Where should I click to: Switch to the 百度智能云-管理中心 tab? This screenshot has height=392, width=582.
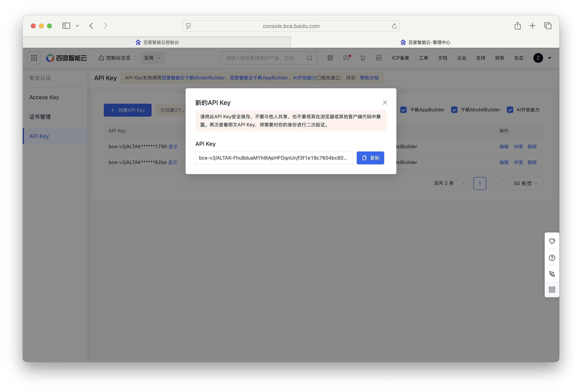pos(425,42)
